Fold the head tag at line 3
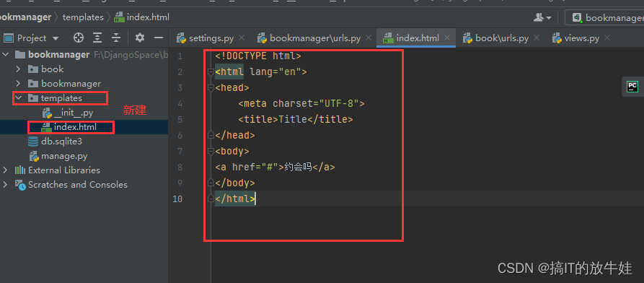This screenshot has height=283, width=644. coord(211,87)
